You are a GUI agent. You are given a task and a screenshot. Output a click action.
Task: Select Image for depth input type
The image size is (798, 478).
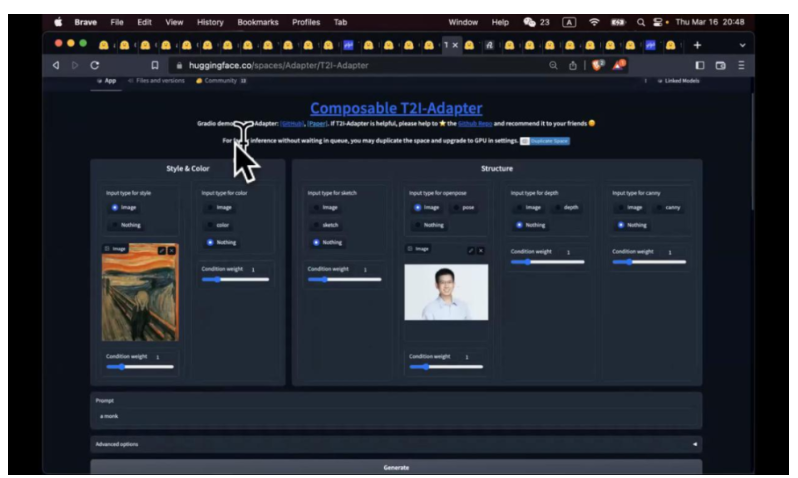point(529,207)
